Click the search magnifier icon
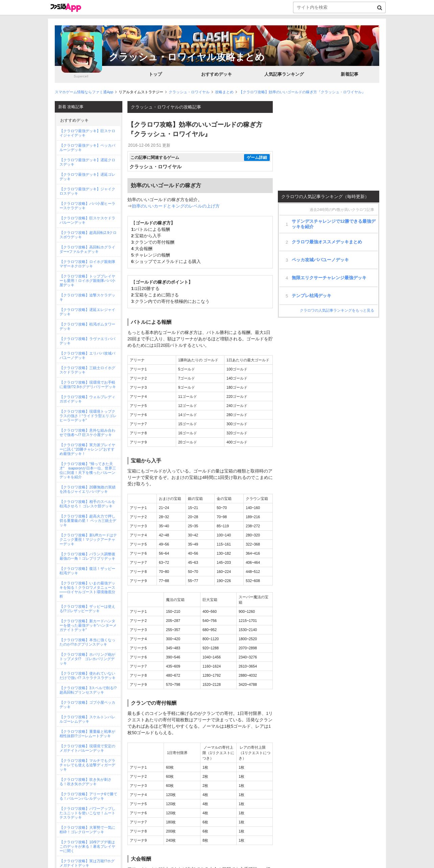Image resolution: width=434 pixels, height=868 pixels. pyautogui.click(x=379, y=7)
